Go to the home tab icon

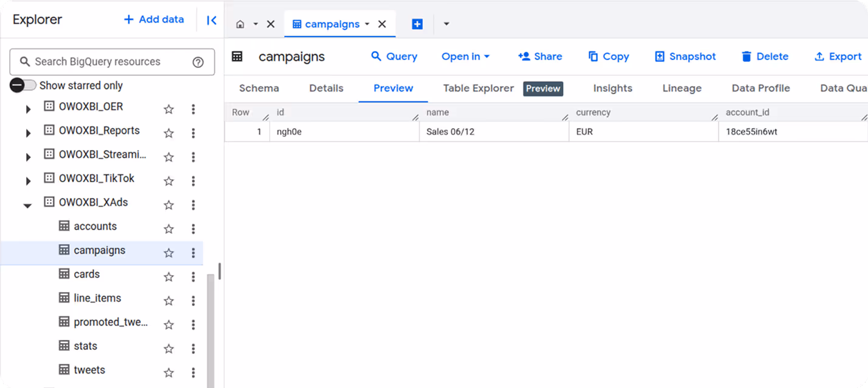(241, 24)
